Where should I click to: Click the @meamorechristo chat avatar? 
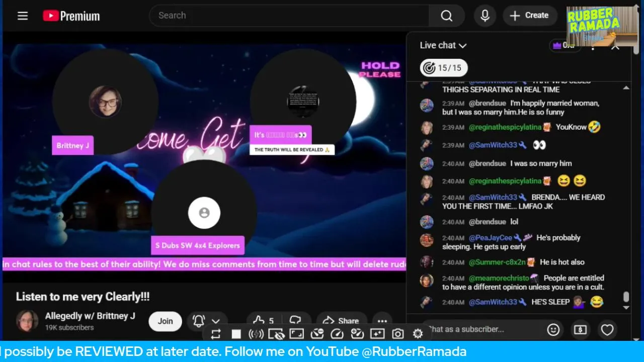tap(427, 280)
